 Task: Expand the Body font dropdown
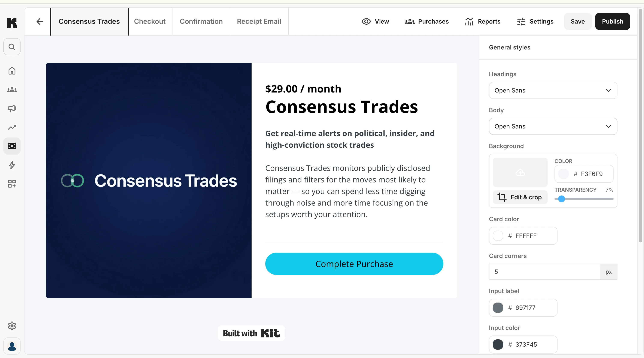pos(553,127)
